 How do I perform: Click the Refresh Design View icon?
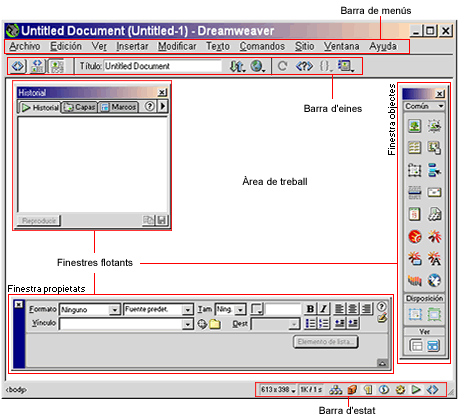(x=282, y=66)
